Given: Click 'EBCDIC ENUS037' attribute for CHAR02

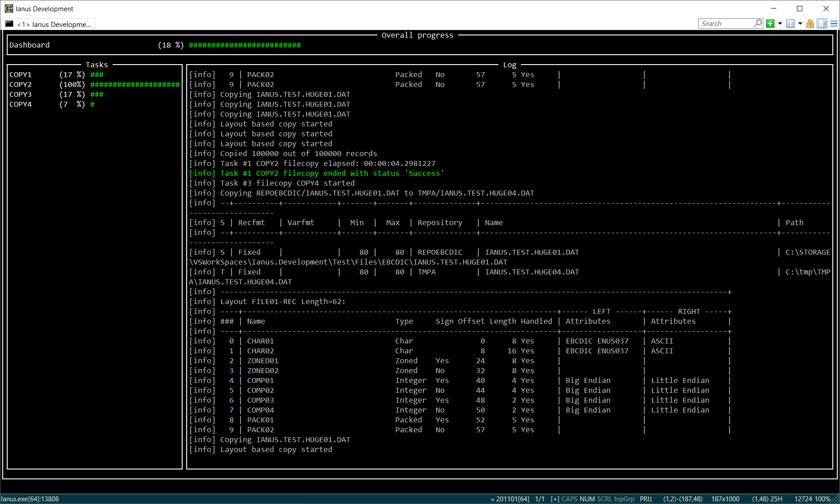Looking at the screenshot, I should tap(597, 351).
